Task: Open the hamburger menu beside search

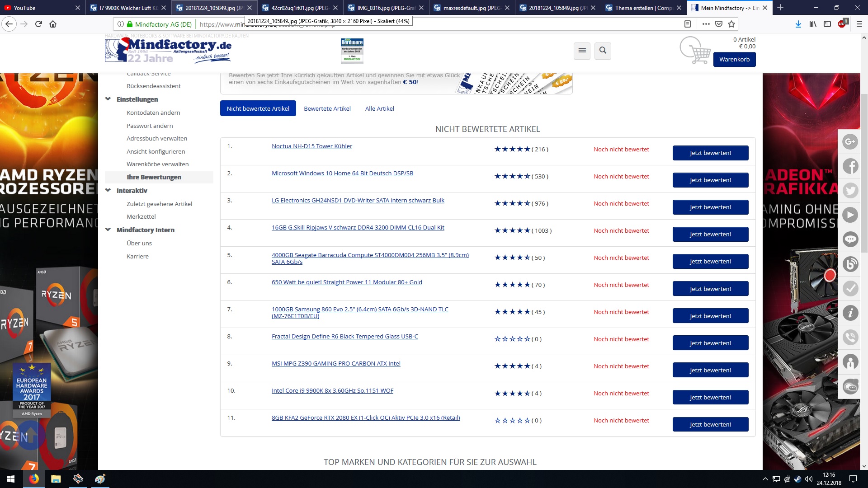Action: pyautogui.click(x=582, y=51)
